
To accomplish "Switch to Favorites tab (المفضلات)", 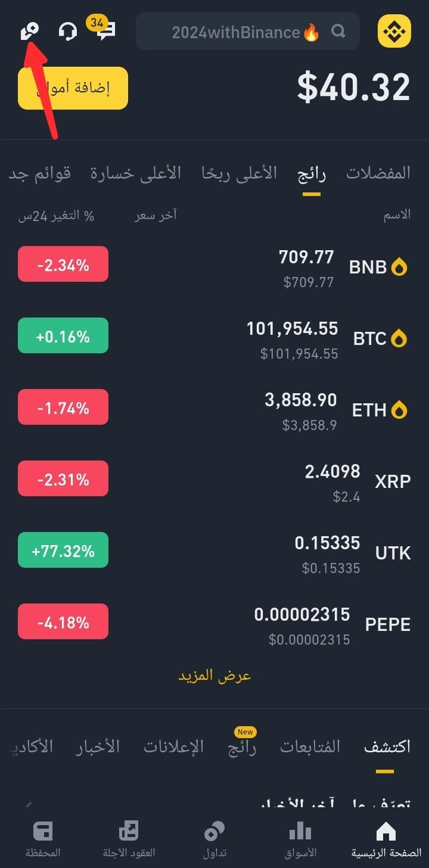I will 378,173.
